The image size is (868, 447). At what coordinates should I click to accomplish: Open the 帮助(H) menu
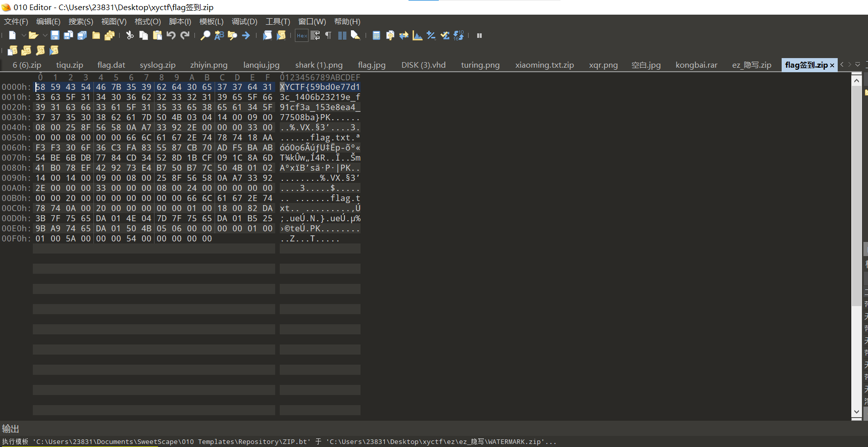(347, 22)
